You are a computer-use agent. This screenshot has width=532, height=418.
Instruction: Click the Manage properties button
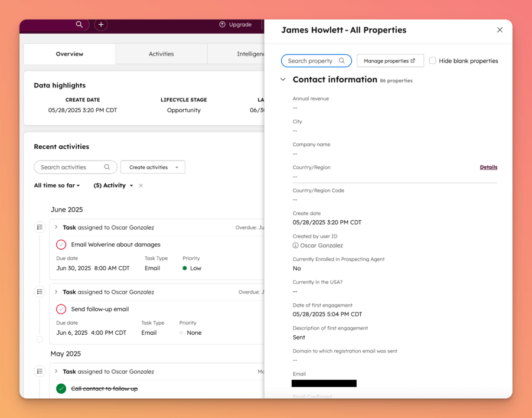pyautogui.click(x=390, y=61)
